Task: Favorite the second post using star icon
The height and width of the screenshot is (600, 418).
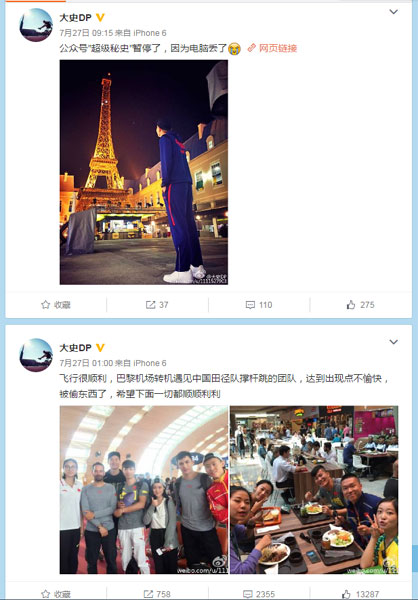Action: tap(56, 594)
